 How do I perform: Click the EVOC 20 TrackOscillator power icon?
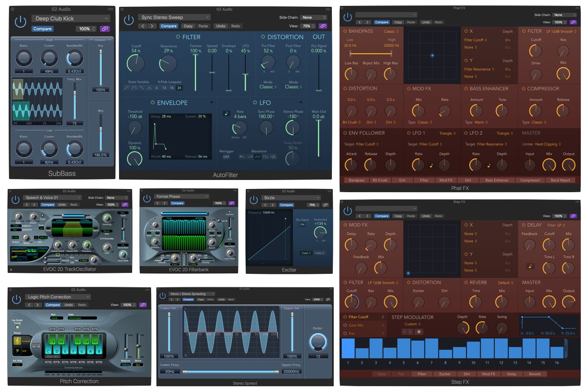pos(15,199)
